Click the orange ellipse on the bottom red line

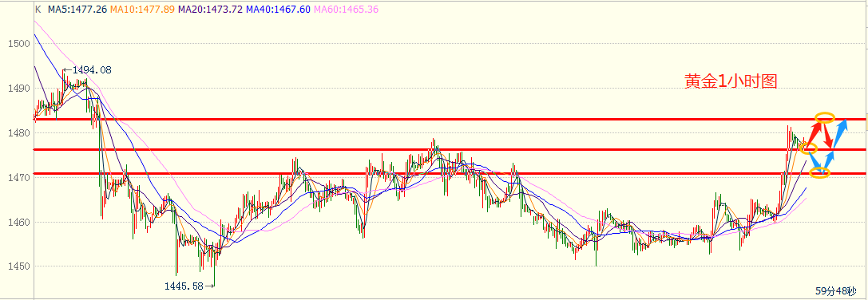point(819,172)
